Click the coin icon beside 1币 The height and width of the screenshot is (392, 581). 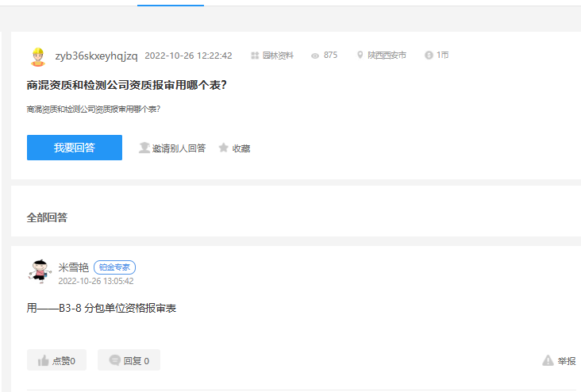tap(429, 56)
